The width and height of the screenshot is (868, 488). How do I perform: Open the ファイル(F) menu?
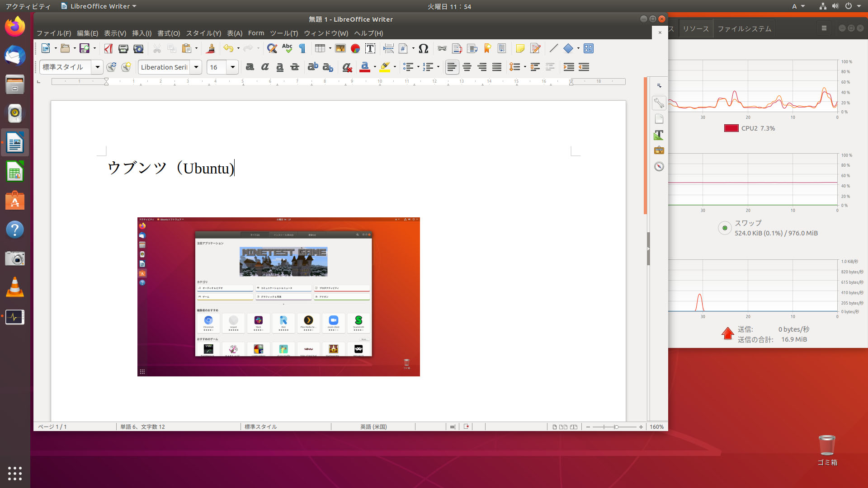click(x=54, y=33)
